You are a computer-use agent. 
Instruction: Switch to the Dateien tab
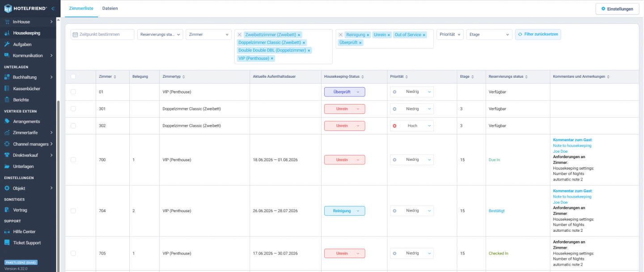point(110,8)
